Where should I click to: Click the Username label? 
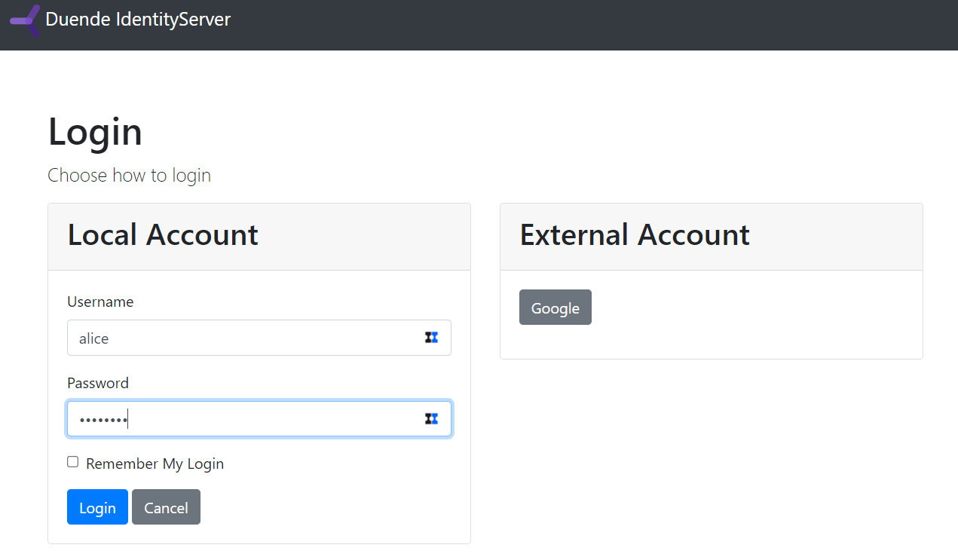100,301
